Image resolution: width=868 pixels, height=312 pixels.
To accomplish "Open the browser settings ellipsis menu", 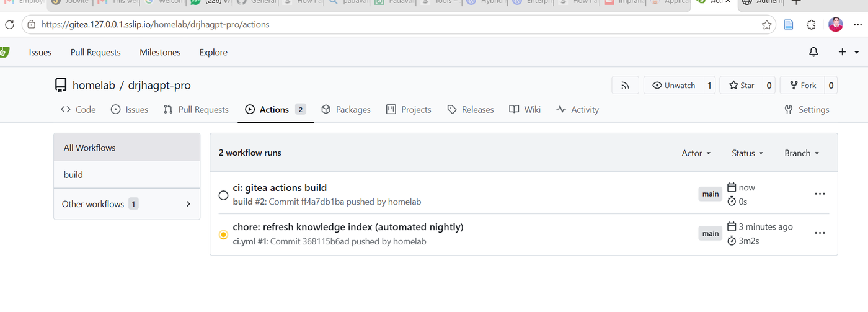I will (x=857, y=25).
